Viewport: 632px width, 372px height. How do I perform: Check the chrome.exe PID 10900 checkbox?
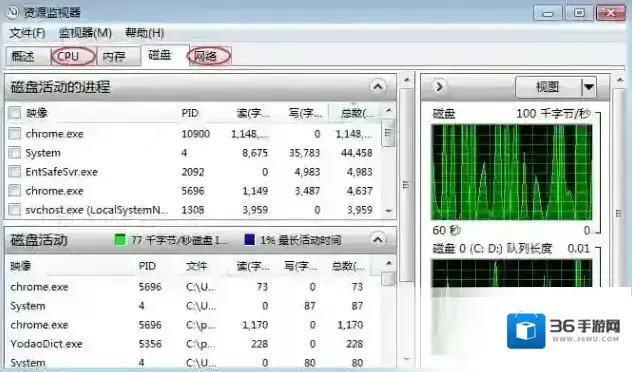click(x=15, y=133)
